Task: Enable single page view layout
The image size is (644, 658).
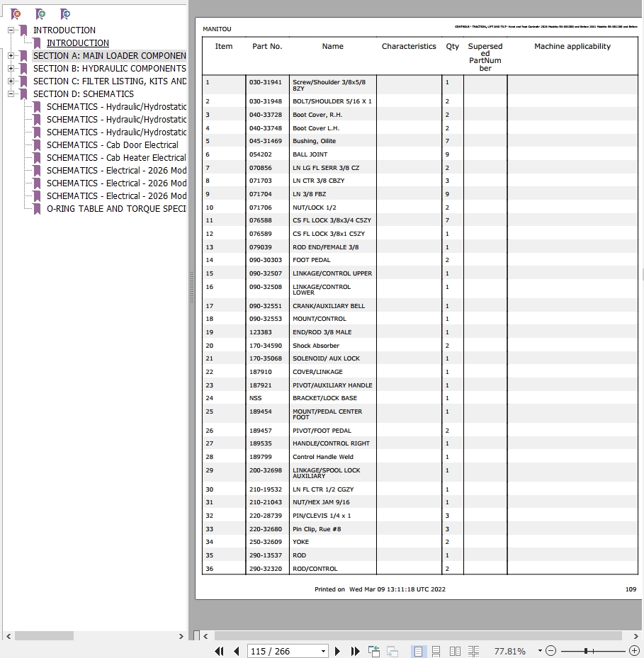Action: click(x=418, y=651)
